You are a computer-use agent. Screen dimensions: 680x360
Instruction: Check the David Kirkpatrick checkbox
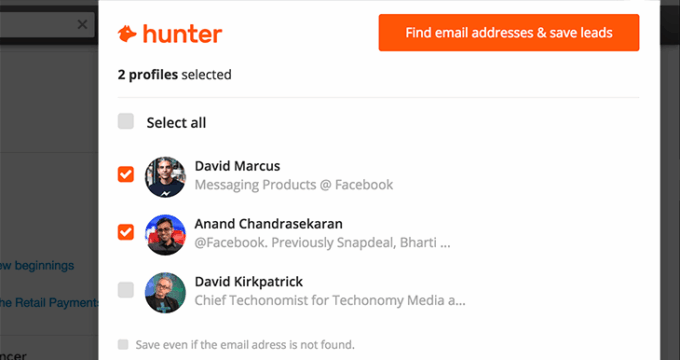tap(126, 290)
